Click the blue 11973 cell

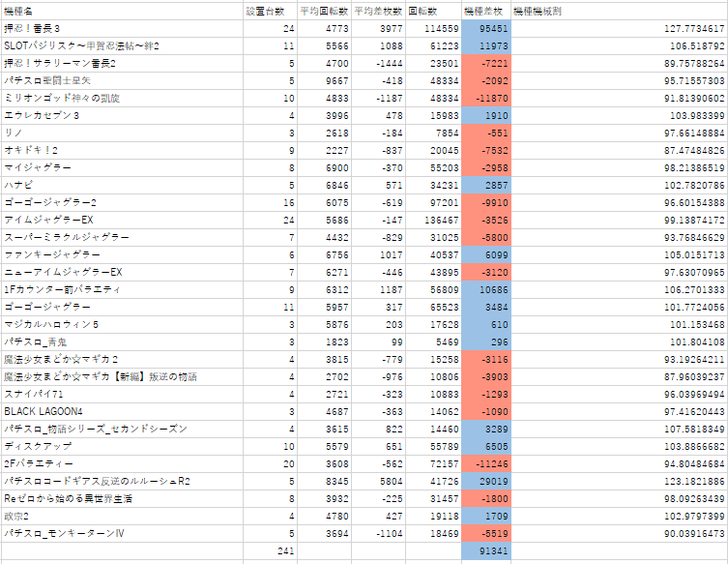486,46
